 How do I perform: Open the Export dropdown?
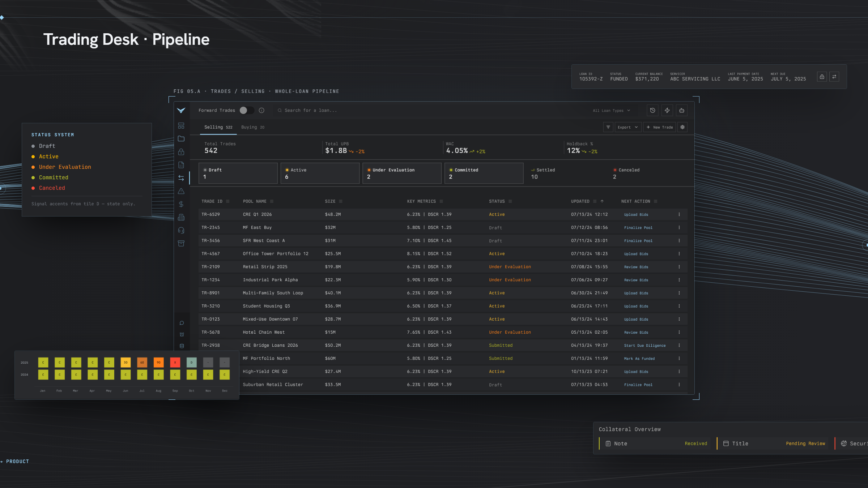[628, 127]
